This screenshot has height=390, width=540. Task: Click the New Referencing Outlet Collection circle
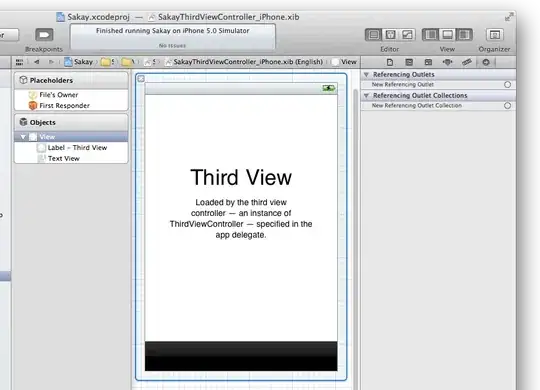507,105
